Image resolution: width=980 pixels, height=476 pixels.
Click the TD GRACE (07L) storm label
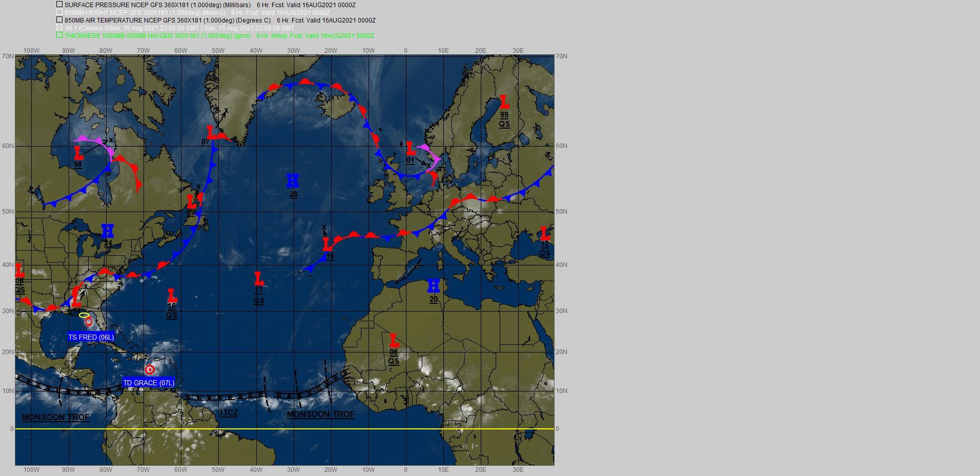pyautogui.click(x=149, y=383)
